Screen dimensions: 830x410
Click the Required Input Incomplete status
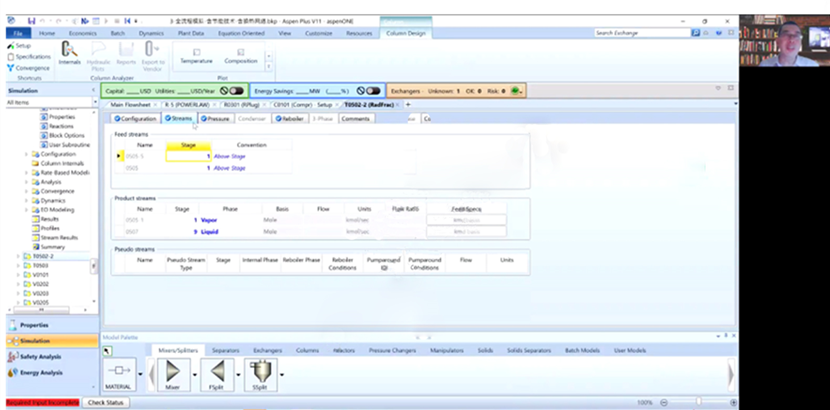click(43, 403)
